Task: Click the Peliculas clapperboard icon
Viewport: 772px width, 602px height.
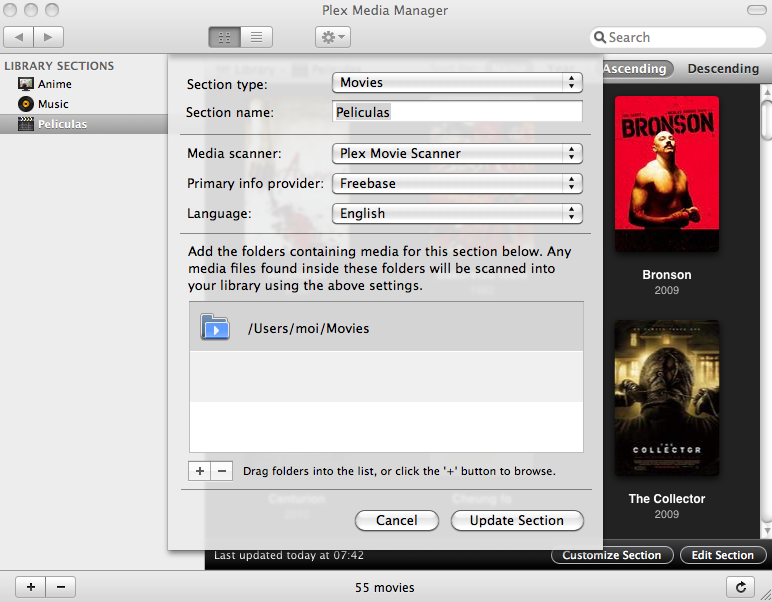Action: [x=26, y=124]
